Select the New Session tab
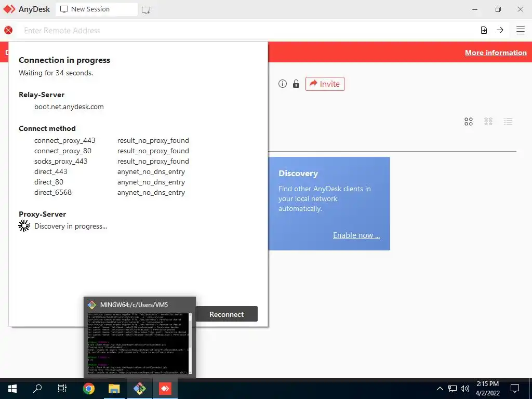532x399 pixels. coord(97,9)
